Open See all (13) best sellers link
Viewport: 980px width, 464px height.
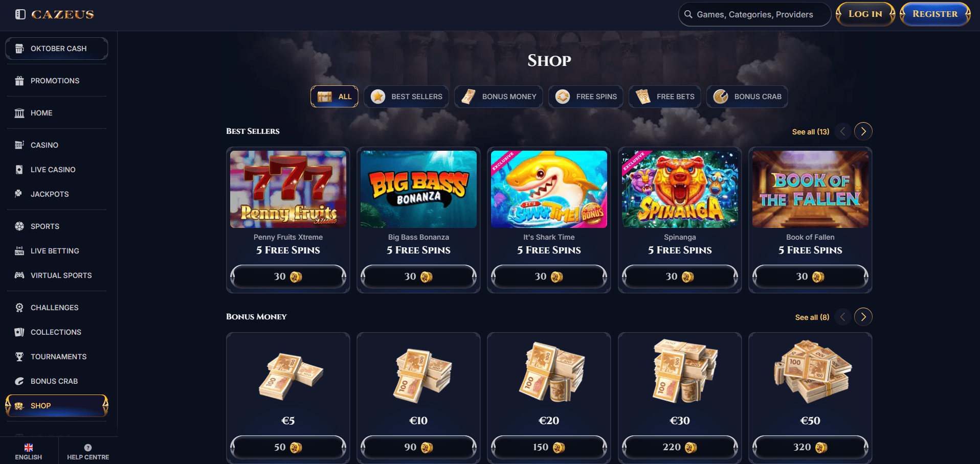point(811,132)
